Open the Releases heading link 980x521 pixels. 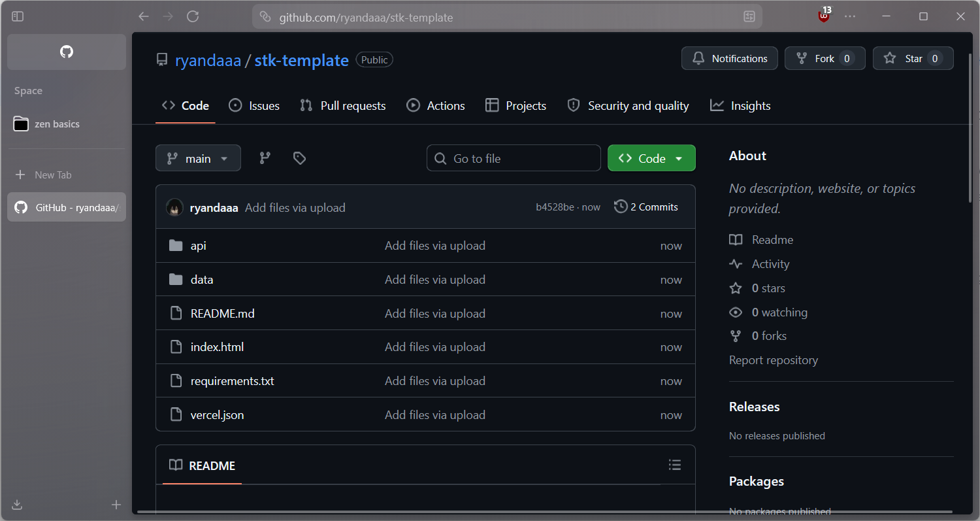755,407
